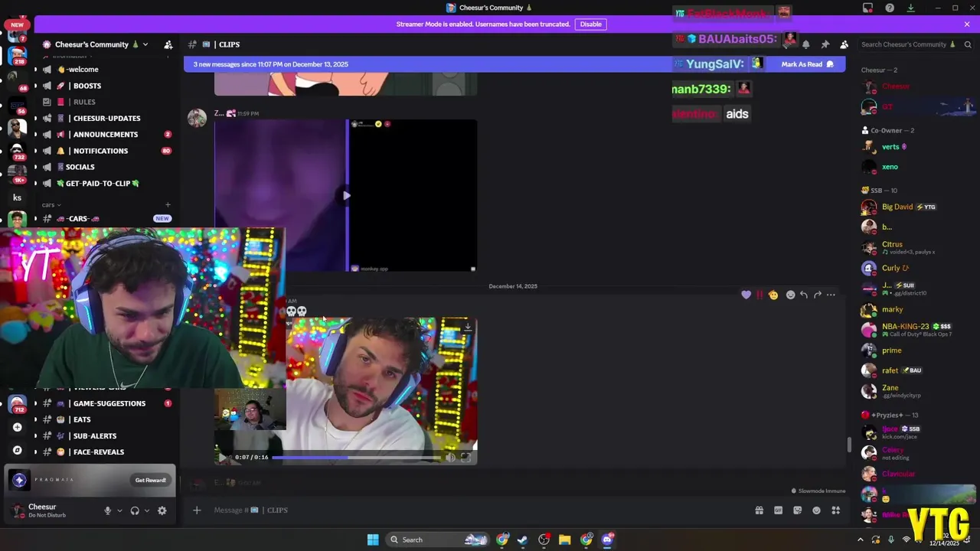Forward the hovered message

[817, 295]
